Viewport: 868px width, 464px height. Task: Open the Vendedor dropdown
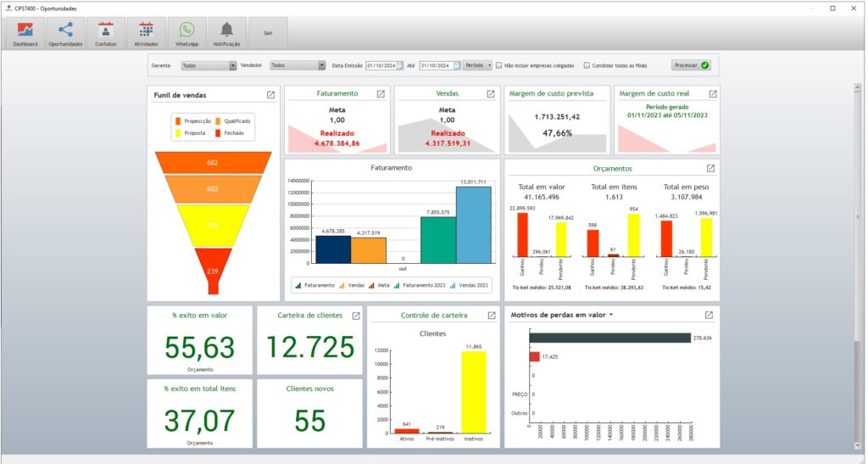pos(321,65)
